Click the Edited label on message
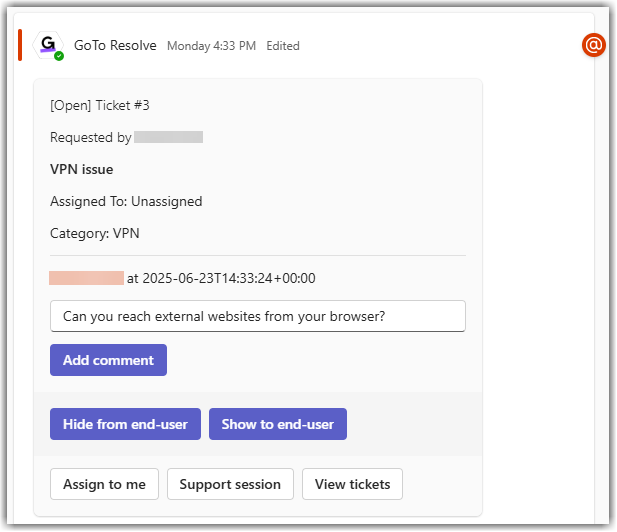This screenshot has width=617, height=532. [x=283, y=46]
